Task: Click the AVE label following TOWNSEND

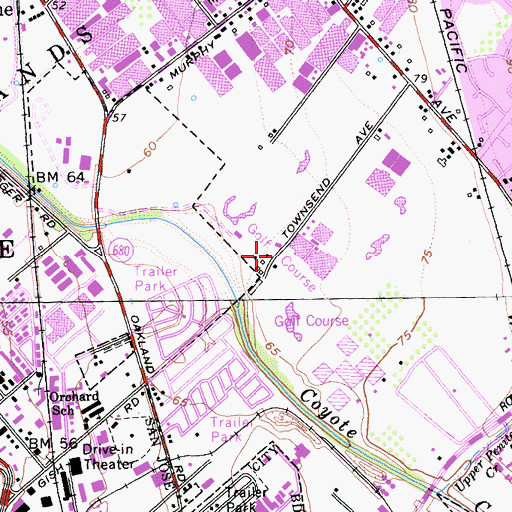Action: (x=364, y=133)
